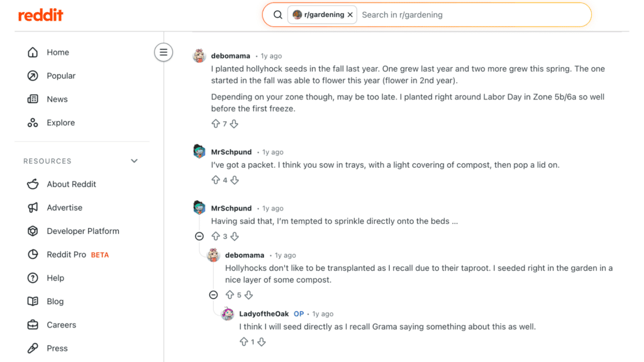Downvote LadyoftheOak's reply
Image resolution: width=644 pixels, height=362 pixels.
pos(262,342)
